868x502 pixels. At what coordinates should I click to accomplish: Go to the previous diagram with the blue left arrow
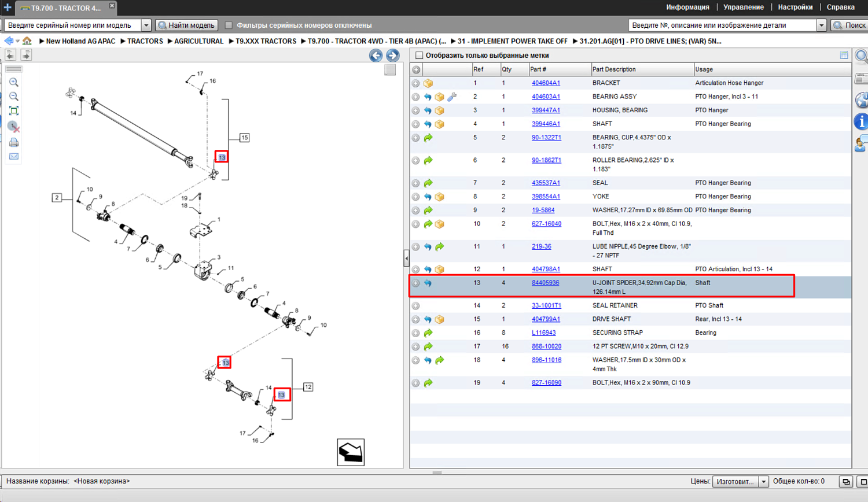click(376, 56)
